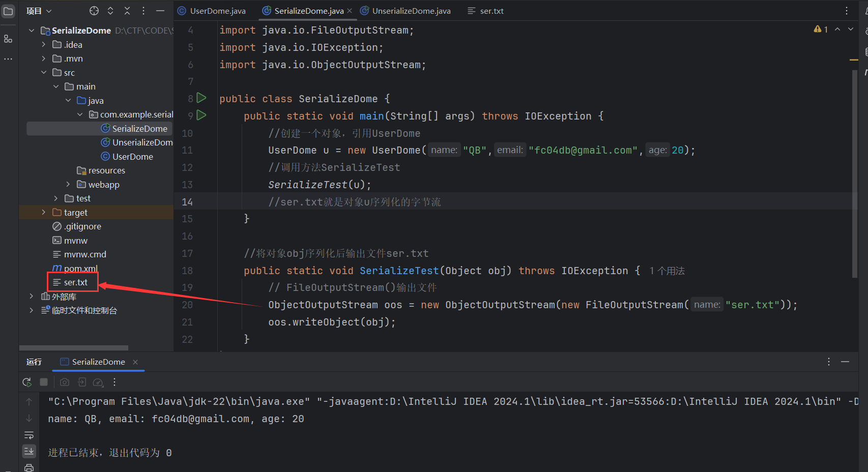Image resolution: width=868 pixels, height=472 pixels.
Task: Click the yellow warning indicator in editor
Action: point(820,29)
